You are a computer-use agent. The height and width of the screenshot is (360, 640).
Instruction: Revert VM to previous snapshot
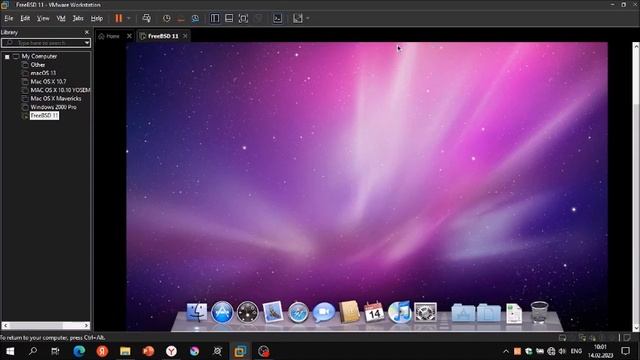pos(181,18)
